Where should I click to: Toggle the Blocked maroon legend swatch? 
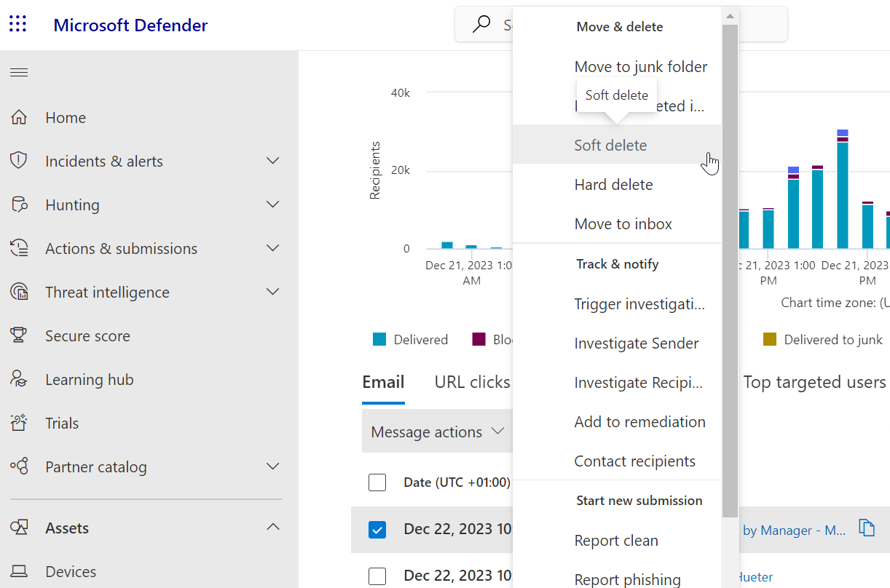pos(479,339)
